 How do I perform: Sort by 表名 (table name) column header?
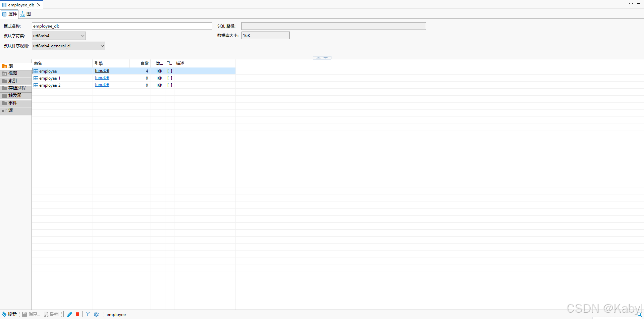pyautogui.click(x=62, y=63)
